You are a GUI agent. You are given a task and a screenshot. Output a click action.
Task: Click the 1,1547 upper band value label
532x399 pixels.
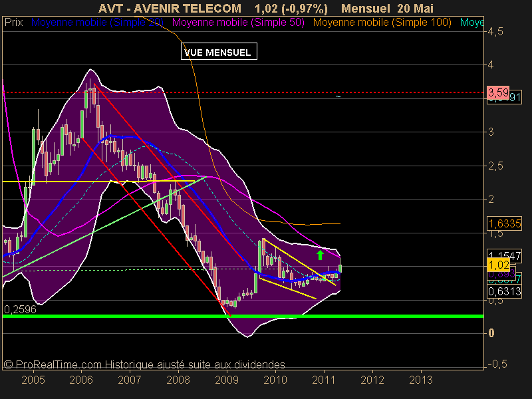tap(504, 255)
